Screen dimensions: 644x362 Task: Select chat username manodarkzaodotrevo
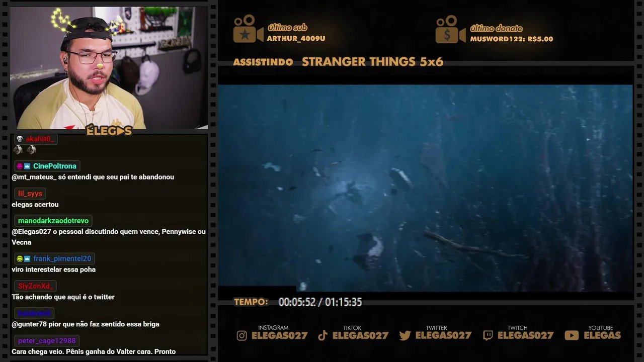[x=53, y=221]
